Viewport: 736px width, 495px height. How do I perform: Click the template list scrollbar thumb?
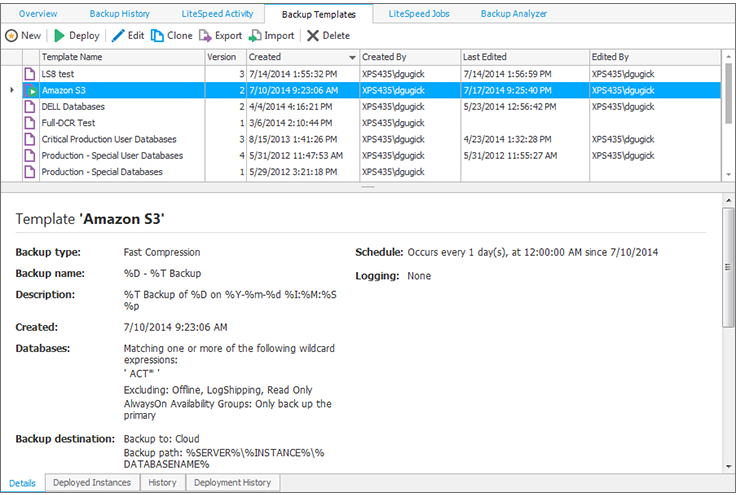coord(728,93)
